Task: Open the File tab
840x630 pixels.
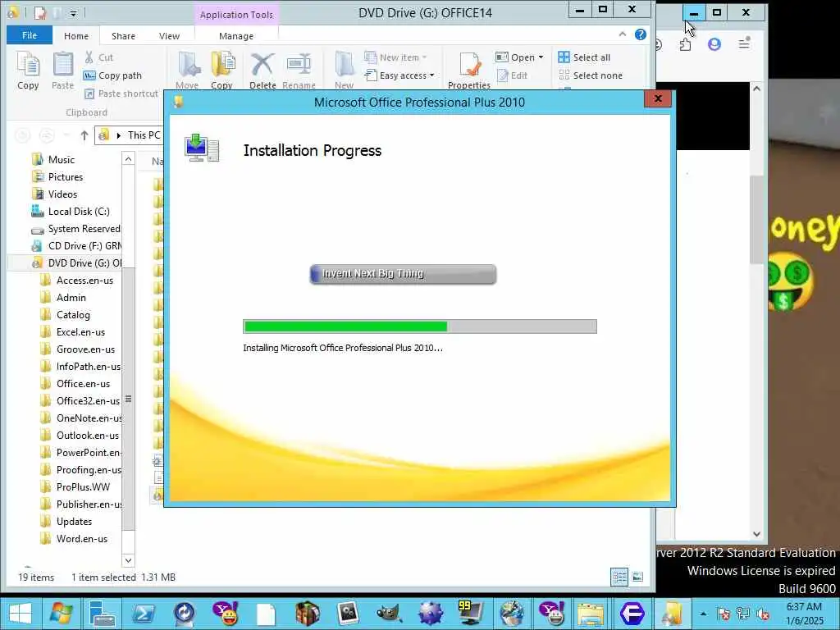Action: coord(30,35)
